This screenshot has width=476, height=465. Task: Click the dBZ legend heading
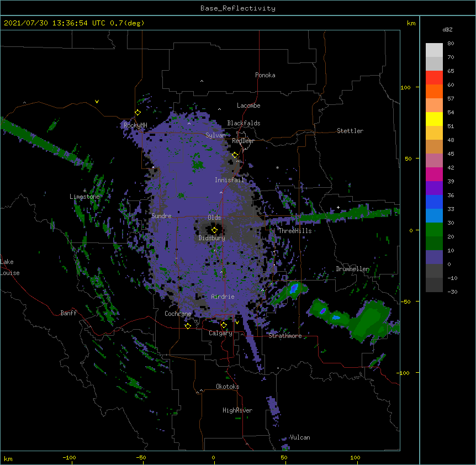tap(447, 30)
